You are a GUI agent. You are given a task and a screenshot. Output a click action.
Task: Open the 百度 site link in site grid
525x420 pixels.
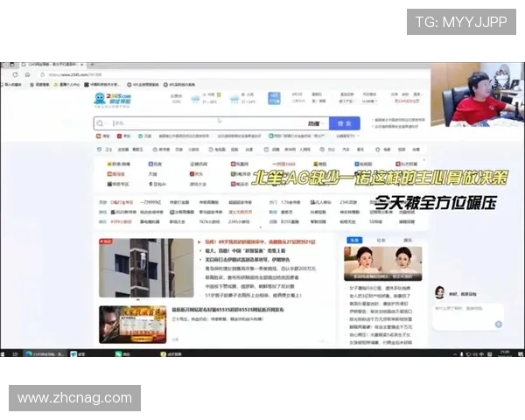pyautogui.click(x=155, y=164)
